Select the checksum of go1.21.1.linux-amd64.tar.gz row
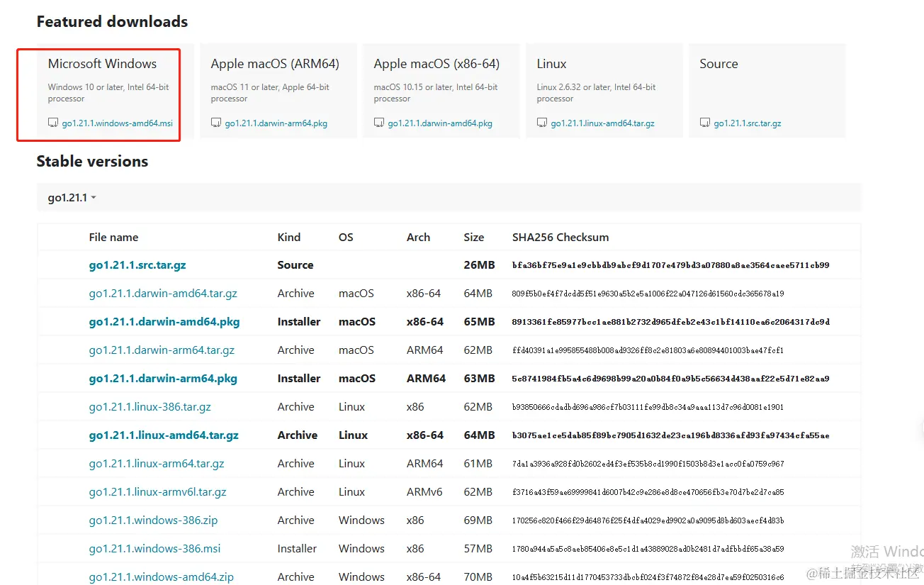Screen dimensions: 924x585 click(x=670, y=435)
